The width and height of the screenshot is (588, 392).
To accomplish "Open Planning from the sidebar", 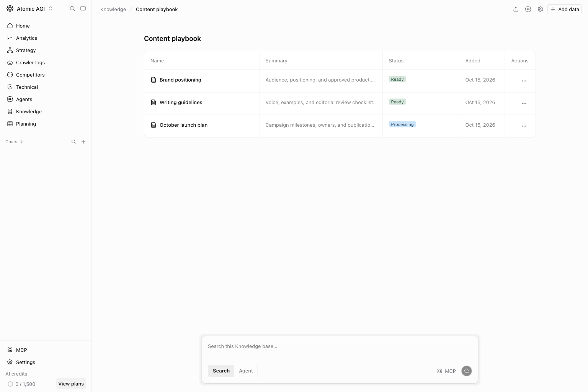I will tap(46, 124).
